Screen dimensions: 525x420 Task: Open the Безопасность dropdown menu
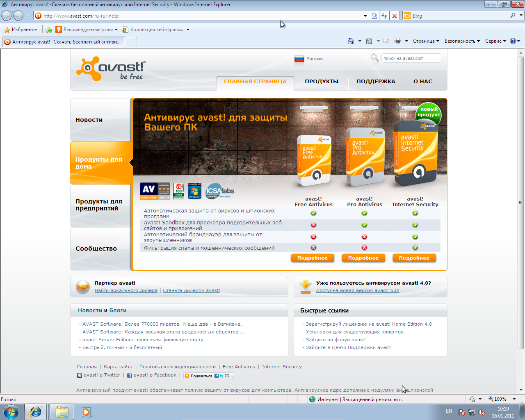point(462,41)
